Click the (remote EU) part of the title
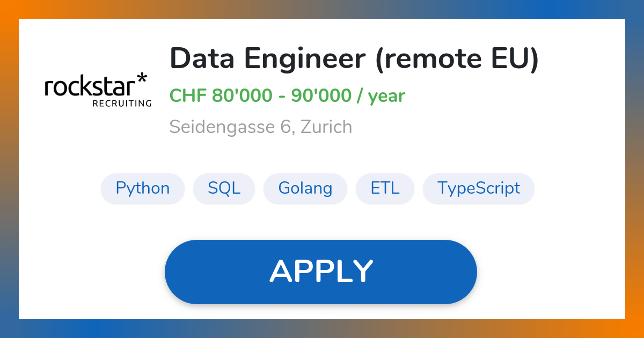 coord(455,58)
